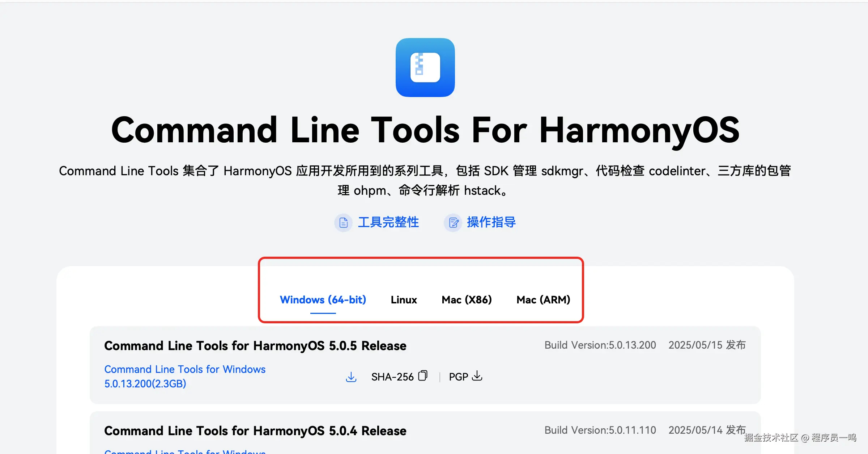
Task: Click the Command Line Tools For HarmonyOS title
Action: pyautogui.click(x=425, y=130)
